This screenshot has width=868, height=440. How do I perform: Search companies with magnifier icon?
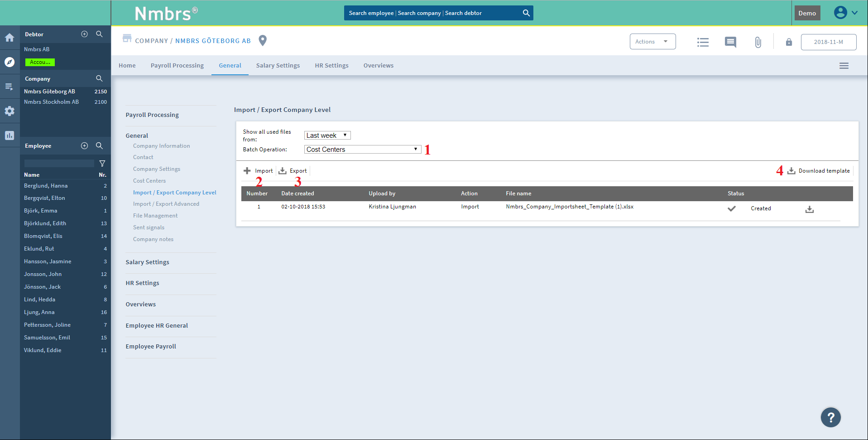[x=99, y=78]
